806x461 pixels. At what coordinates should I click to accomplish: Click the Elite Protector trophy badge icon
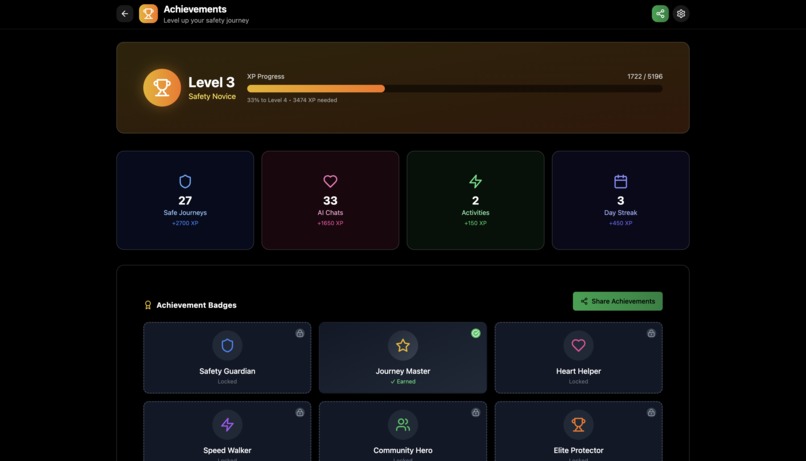578,425
